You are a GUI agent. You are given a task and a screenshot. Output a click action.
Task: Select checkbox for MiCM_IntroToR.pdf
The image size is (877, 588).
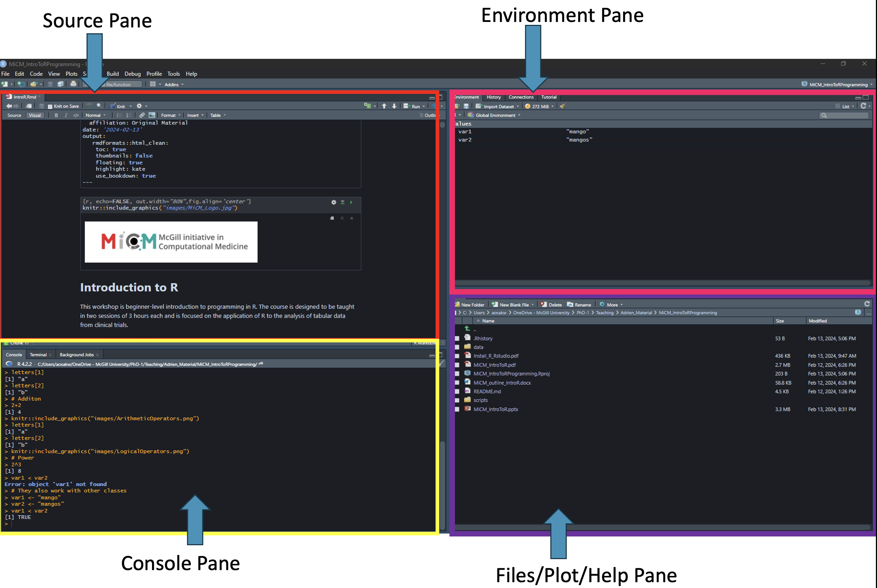coord(457,365)
